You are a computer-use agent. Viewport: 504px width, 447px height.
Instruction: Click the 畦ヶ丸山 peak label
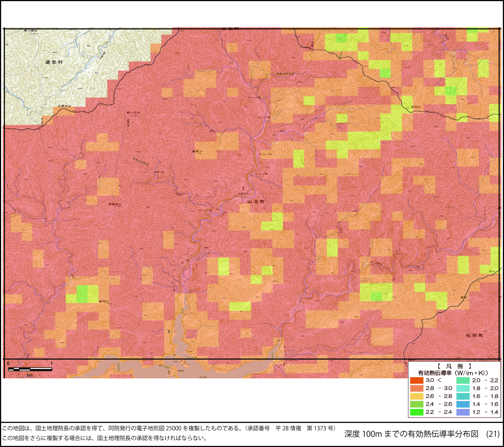coord(133,112)
